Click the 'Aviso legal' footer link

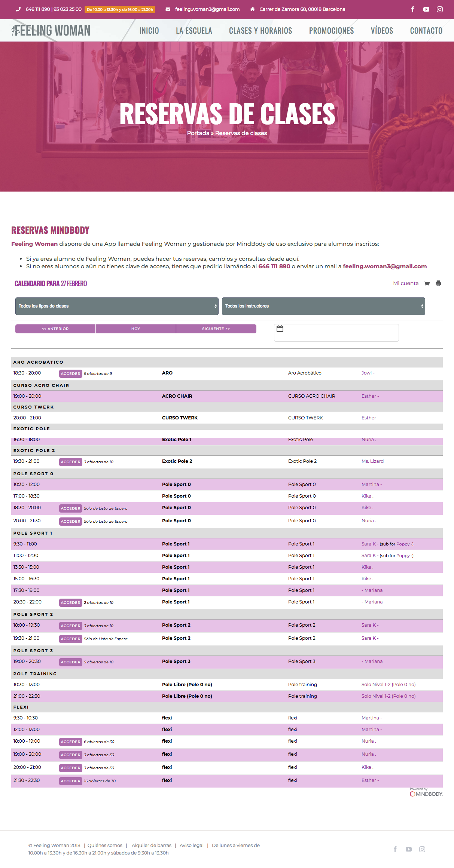pyautogui.click(x=191, y=846)
